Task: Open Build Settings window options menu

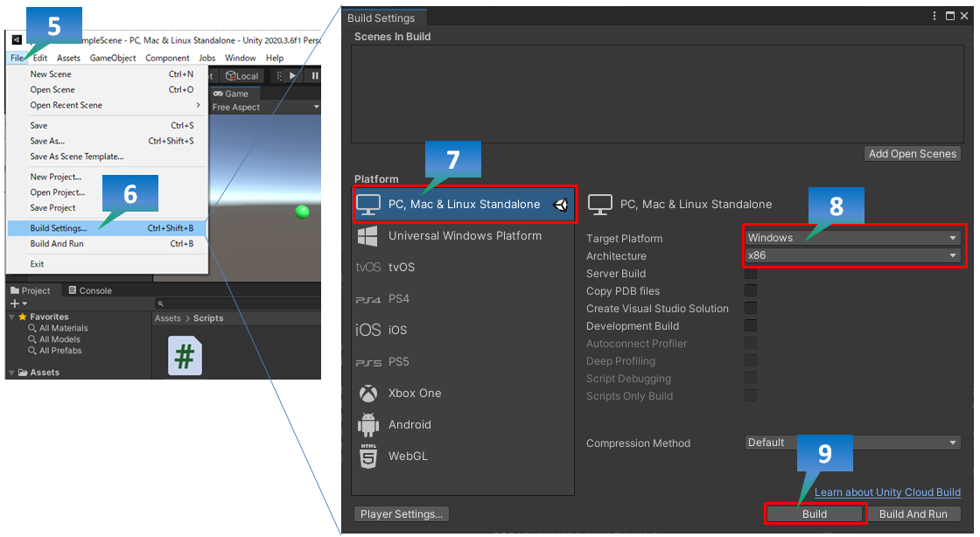Action: click(x=934, y=16)
